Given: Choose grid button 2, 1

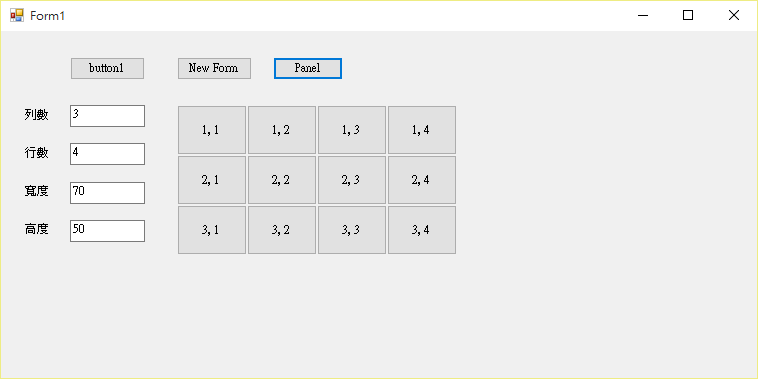Looking at the screenshot, I should coord(212,180).
